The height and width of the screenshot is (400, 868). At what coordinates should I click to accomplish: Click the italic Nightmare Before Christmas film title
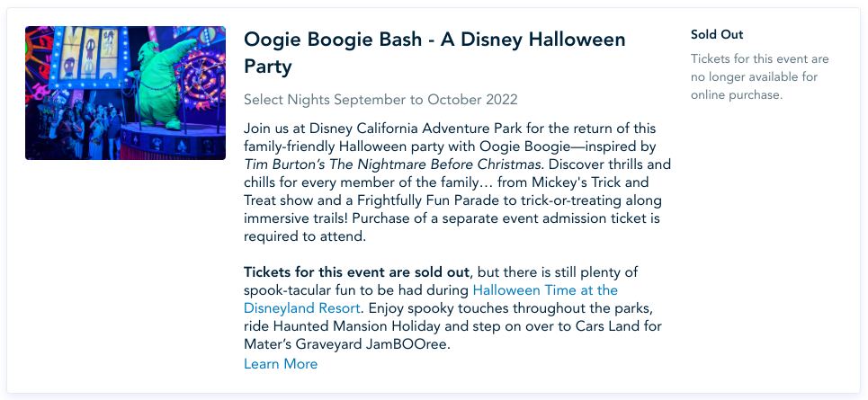[394, 164]
